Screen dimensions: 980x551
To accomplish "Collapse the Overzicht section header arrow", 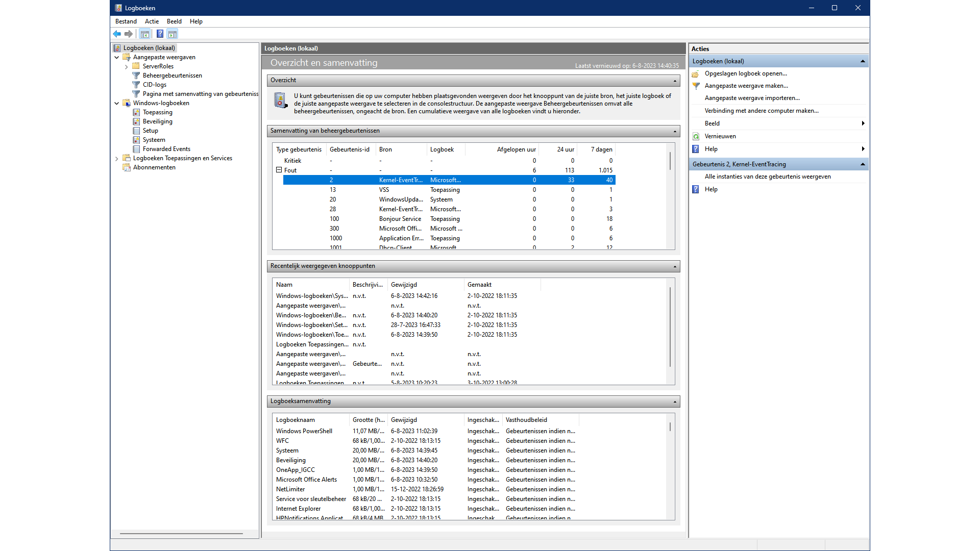I will pos(675,81).
